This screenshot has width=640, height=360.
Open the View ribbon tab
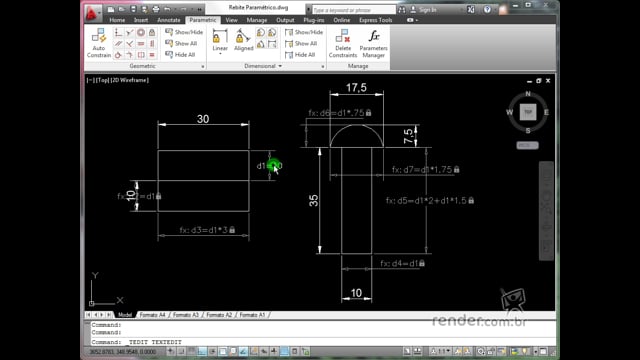[231, 20]
